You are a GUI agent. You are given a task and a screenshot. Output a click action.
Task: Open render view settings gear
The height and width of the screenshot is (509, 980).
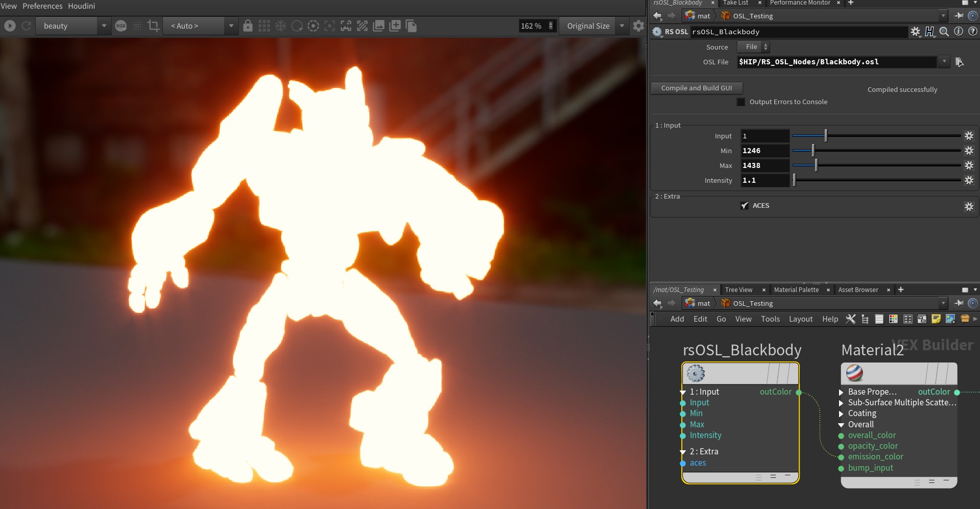click(638, 26)
